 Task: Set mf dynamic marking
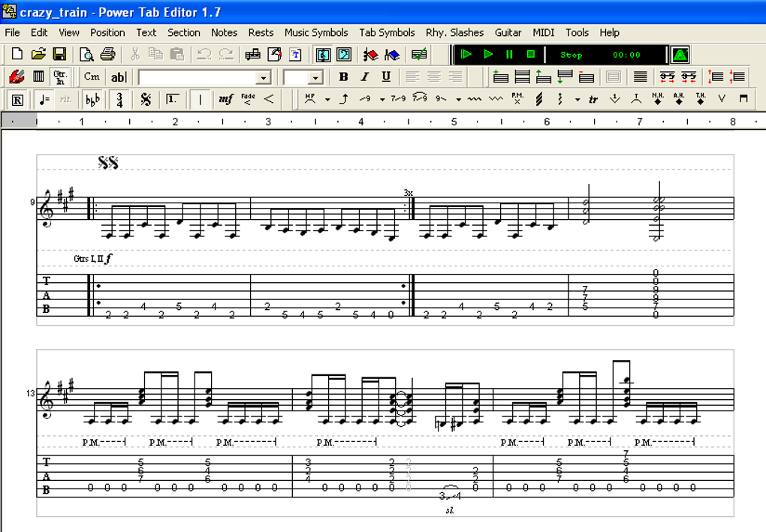coord(225,100)
